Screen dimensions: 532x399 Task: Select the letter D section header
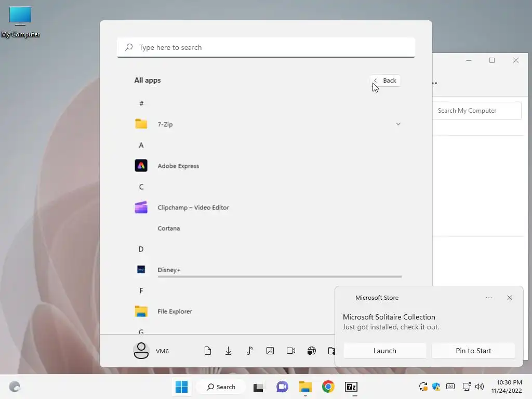pos(141,249)
